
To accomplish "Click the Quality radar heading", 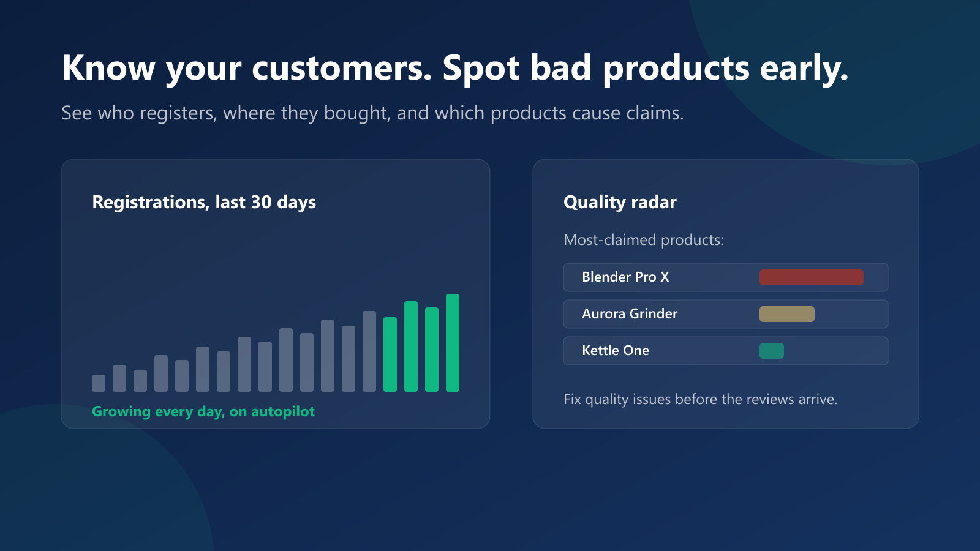I will tap(620, 203).
